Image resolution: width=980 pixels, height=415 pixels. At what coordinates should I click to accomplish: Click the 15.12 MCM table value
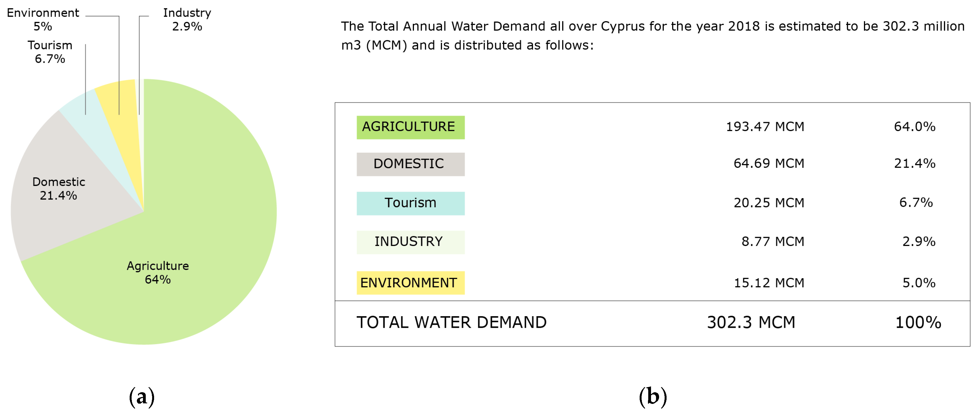(x=768, y=283)
